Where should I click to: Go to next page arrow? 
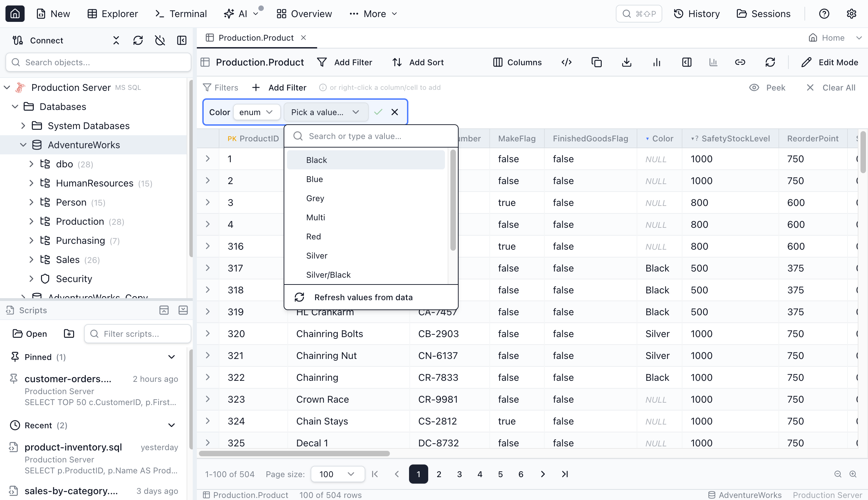543,474
